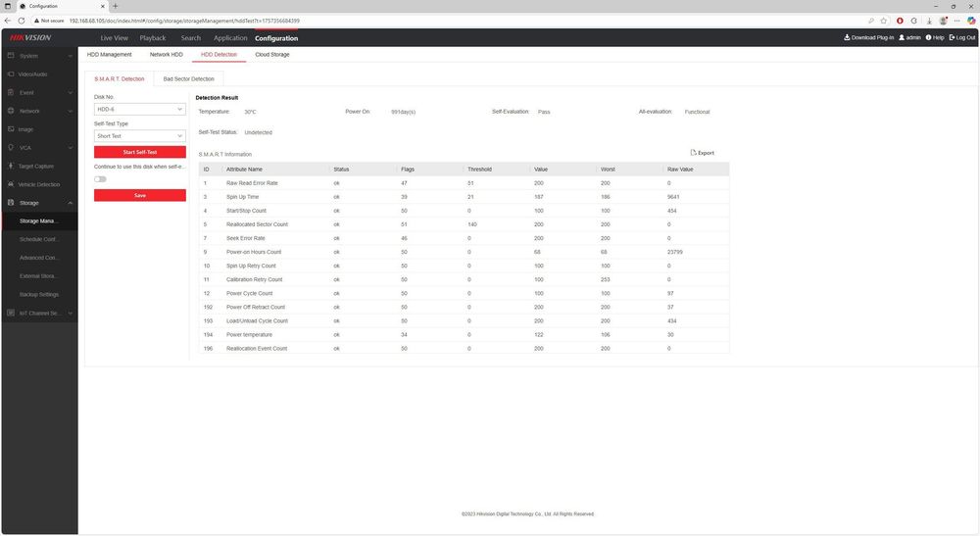Click the Download Plug-in icon
Viewport: 980px width, 536px height.
847,37
